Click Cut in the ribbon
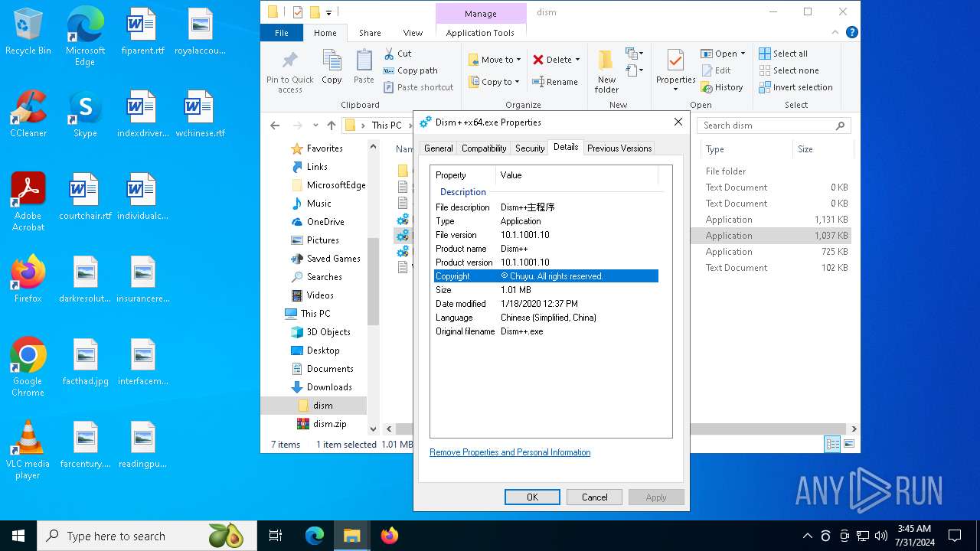 pyautogui.click(x=397, y=54)
